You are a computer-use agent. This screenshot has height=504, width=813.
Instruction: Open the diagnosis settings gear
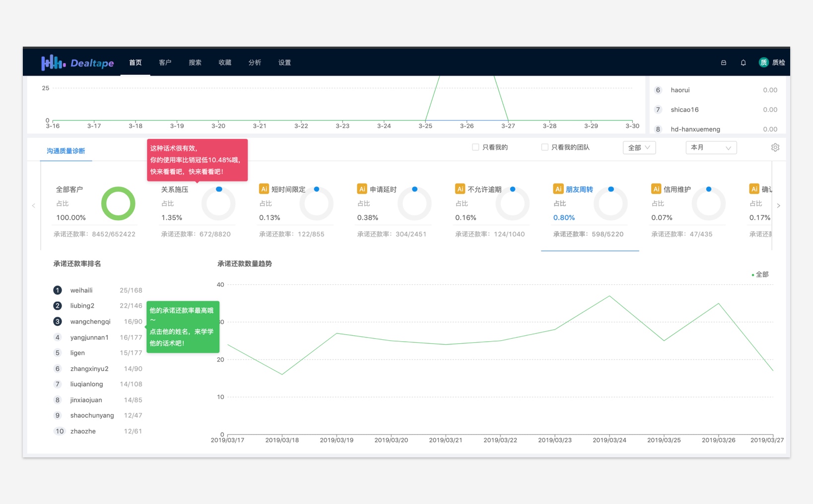click(775, 147)
